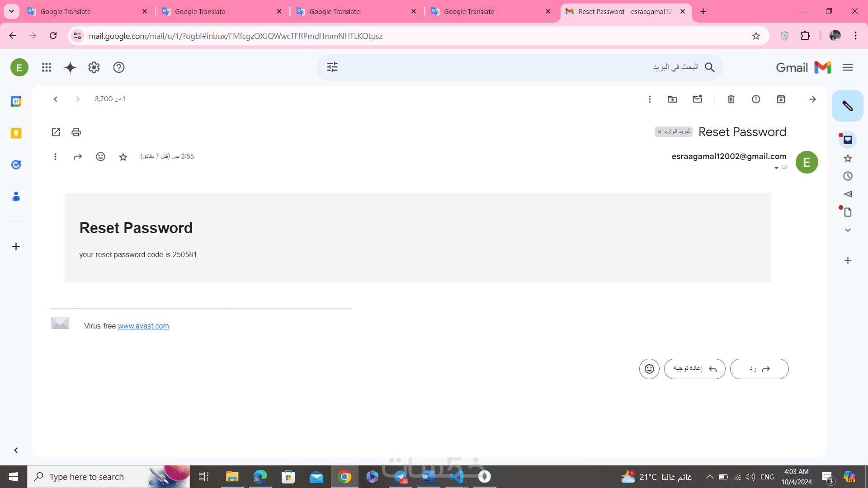Screen dimensions: 868x488
Task: Move email to a folder
Action: tap(672, 99)
